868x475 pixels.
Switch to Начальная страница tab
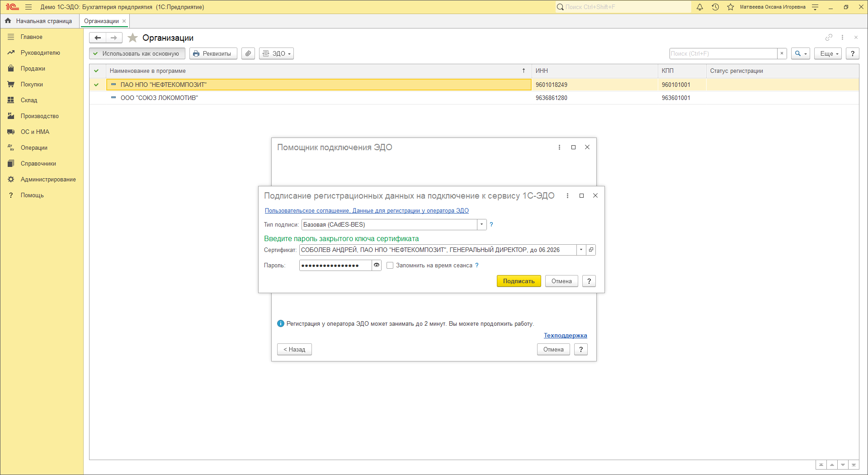tap(39, 21)
